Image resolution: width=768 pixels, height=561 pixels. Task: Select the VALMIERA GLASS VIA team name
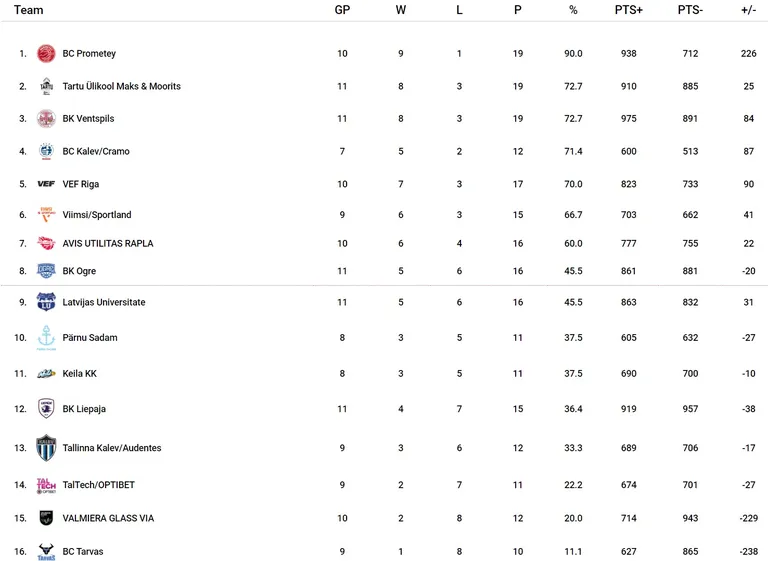coord(108,518)
